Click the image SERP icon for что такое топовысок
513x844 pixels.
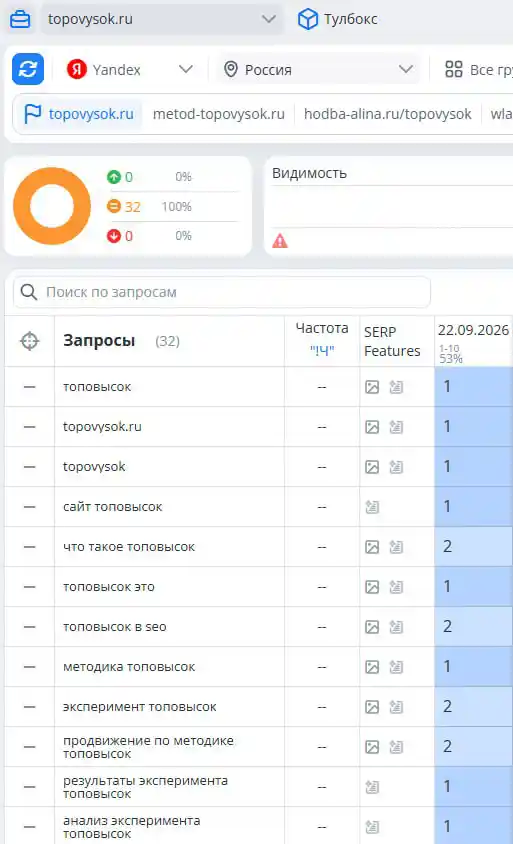pos(372,547)
